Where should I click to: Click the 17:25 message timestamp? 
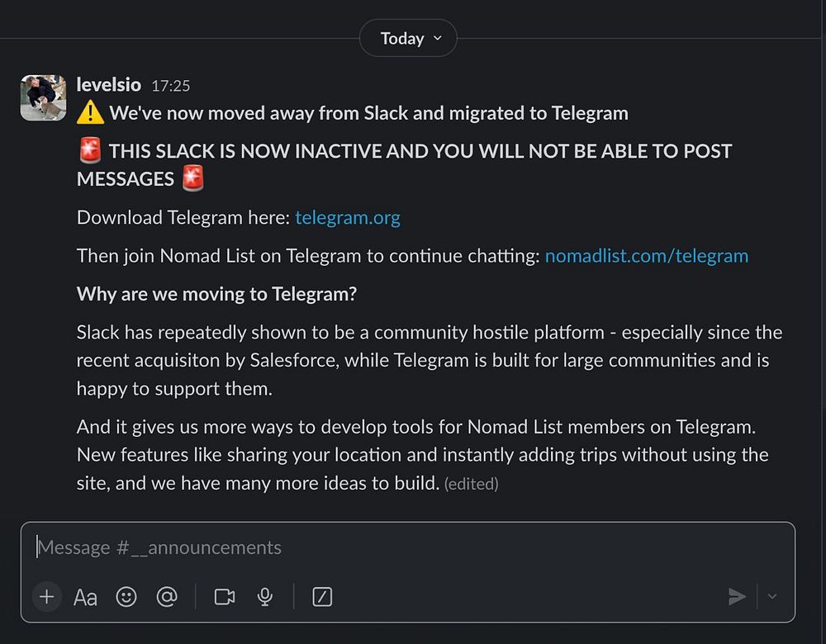(x=171, y=86)
